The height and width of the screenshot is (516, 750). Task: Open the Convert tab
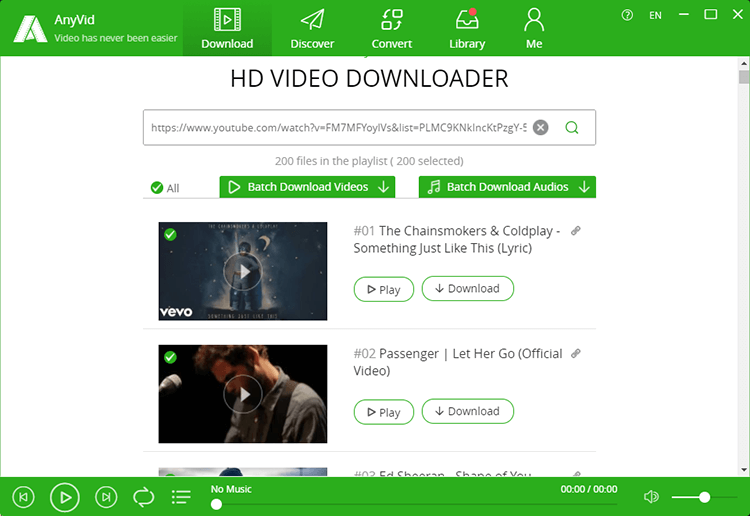pyautogui.click(x=392, y=29)
